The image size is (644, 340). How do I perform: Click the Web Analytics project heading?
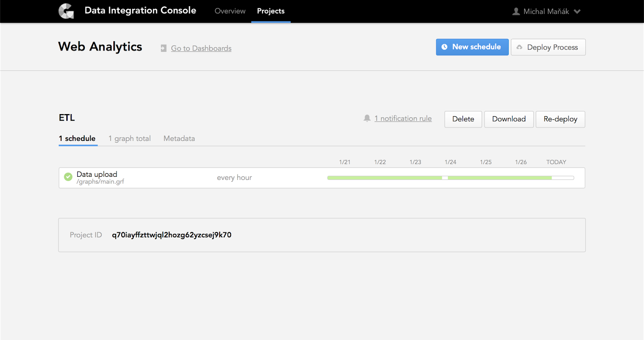(x=100, y=47)
